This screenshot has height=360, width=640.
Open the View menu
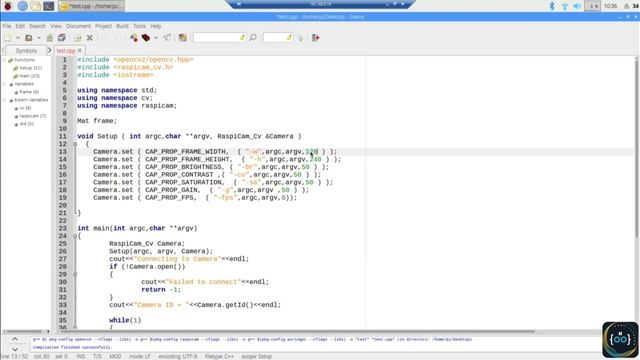tap(56, 26)
